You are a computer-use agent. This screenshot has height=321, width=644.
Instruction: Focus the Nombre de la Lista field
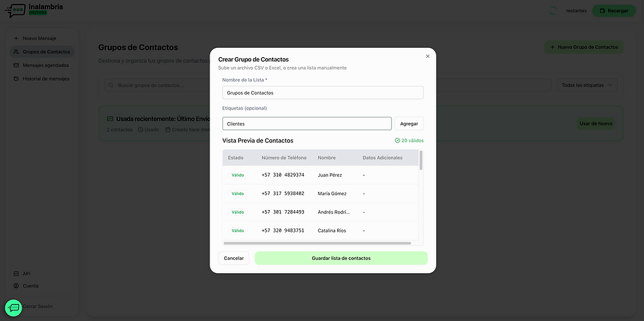[323, 93]
